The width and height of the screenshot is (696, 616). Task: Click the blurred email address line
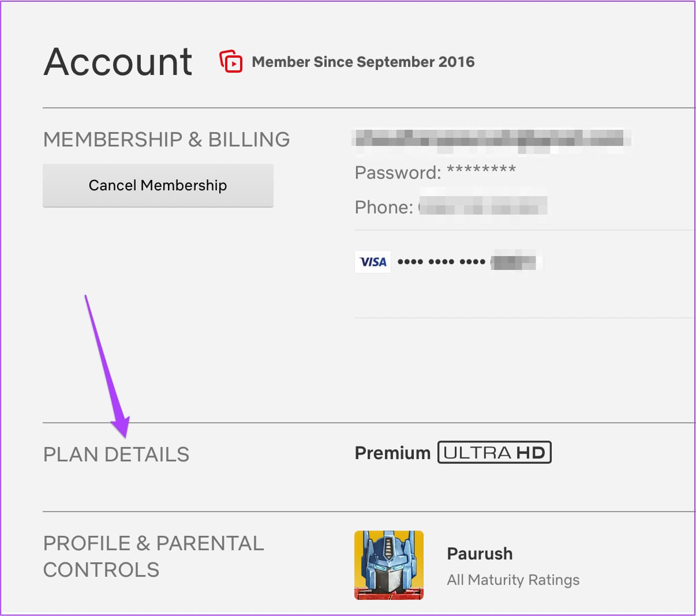click(x=492, y=140)
